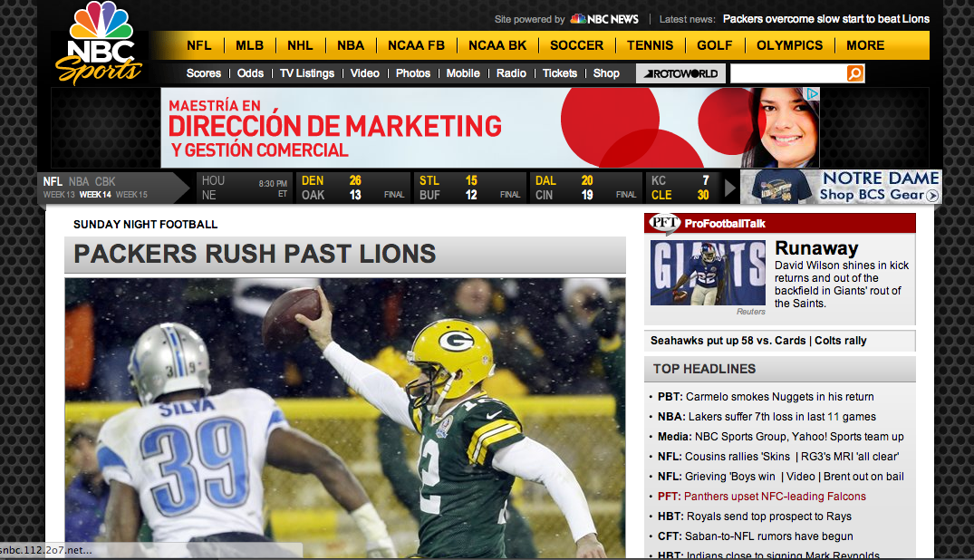
Task: Select Week 13 scores
Action: pyautogui.click(x=59, y=195)
